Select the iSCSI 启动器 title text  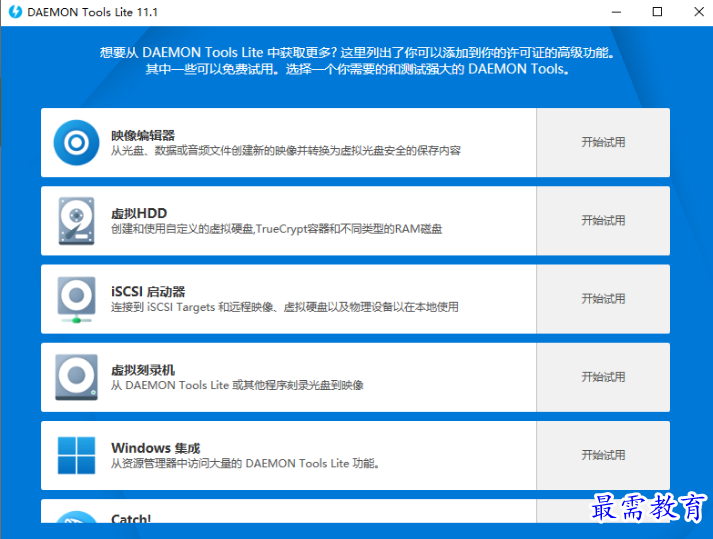point(148,292)
